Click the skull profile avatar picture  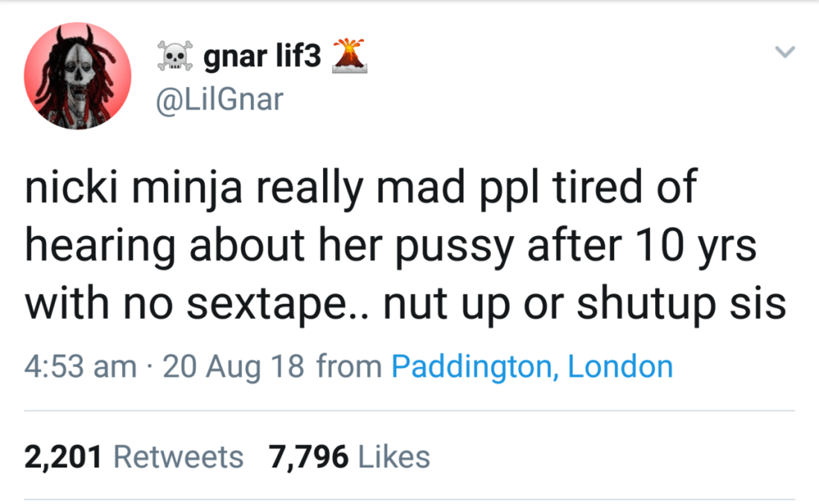[77, 77]
